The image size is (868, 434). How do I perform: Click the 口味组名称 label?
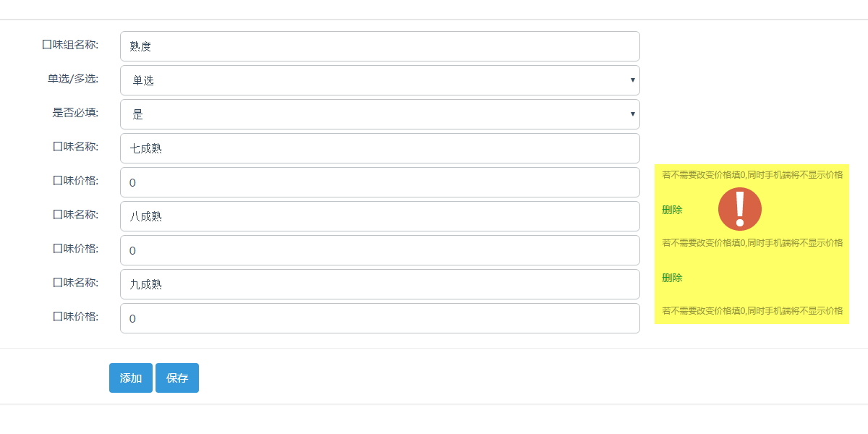(70, 44)
